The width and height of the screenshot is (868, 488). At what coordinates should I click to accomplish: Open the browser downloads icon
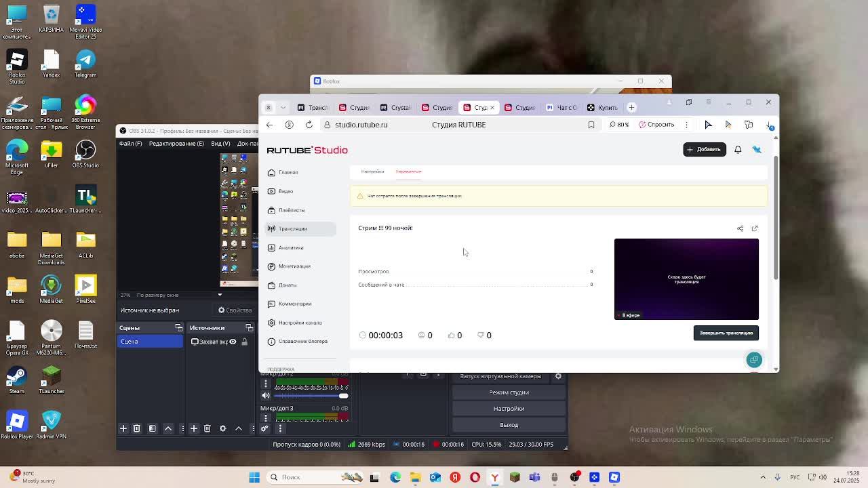pos(769,125)
